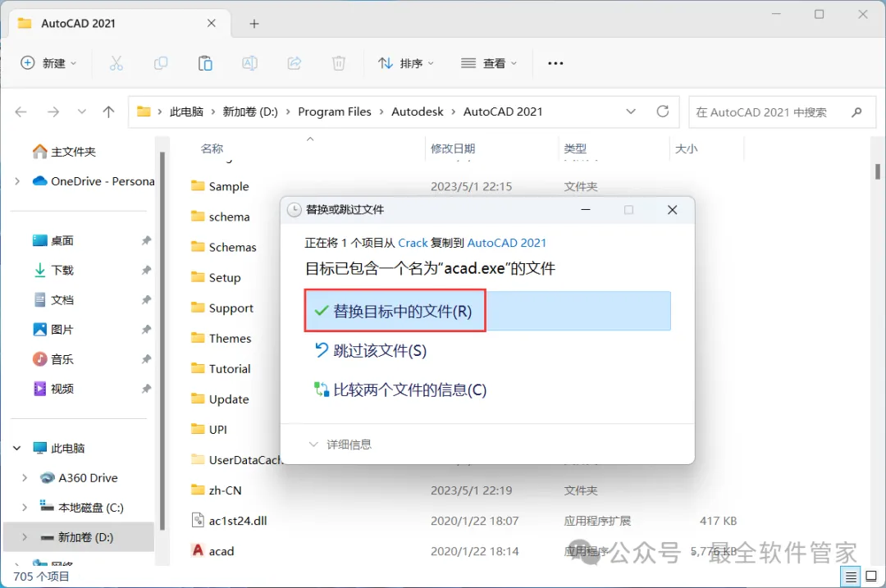The height and width of the screenshot is (588, 886).
Task: Select the ac1st24.dll file icon
Action: tap(198, 520)
